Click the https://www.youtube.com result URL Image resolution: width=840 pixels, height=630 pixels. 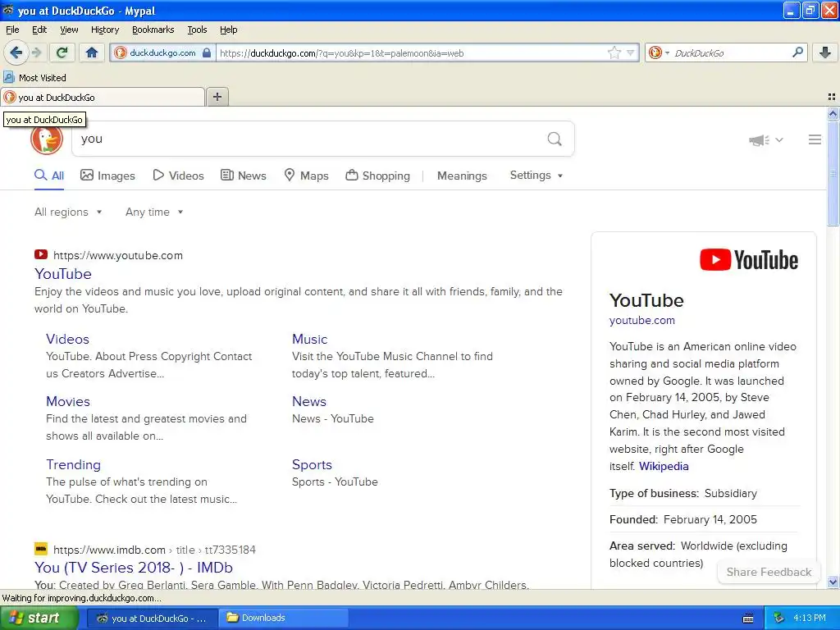[x=118, y=256]
